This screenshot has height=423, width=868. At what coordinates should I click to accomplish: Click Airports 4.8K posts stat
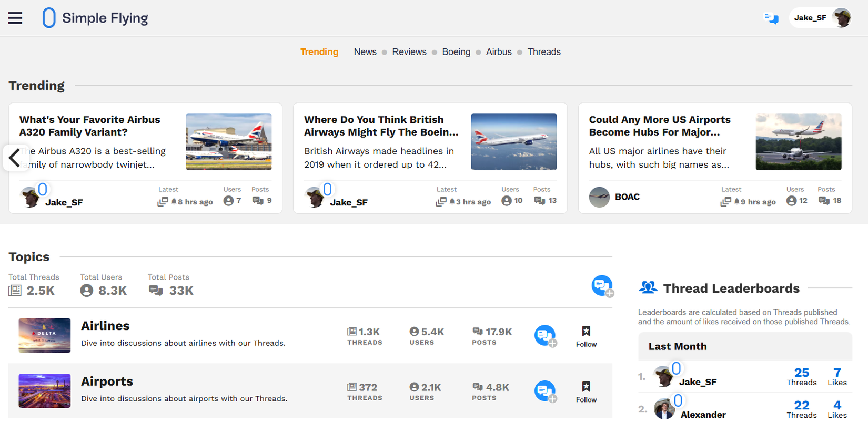490,391
